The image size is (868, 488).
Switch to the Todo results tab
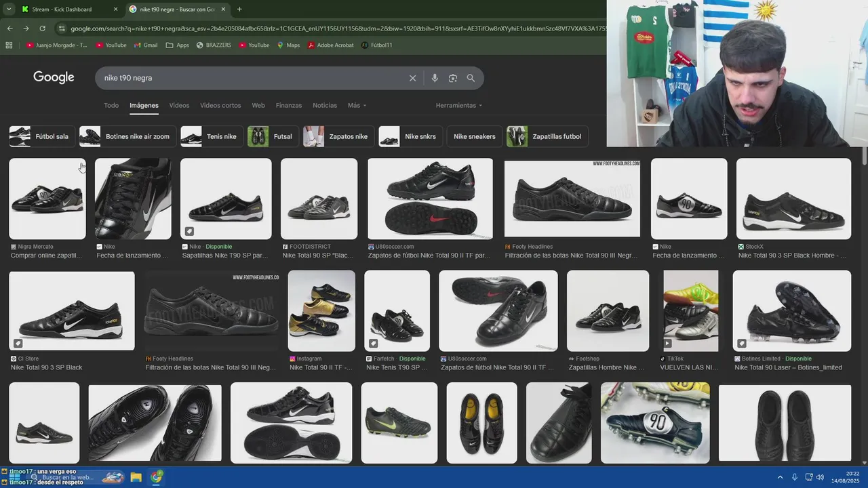pyautogui.click(x=111, y=105)
